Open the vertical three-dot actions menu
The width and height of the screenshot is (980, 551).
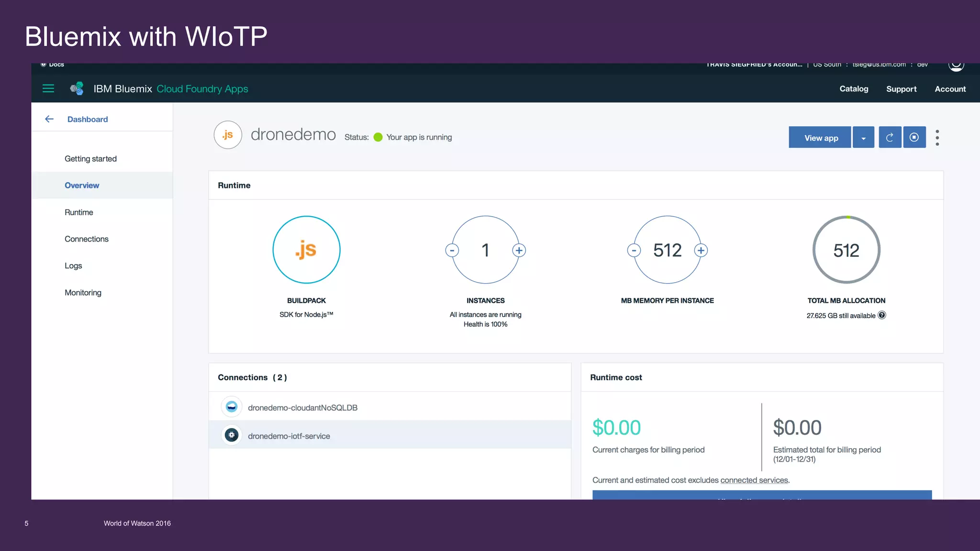(937, 138)
